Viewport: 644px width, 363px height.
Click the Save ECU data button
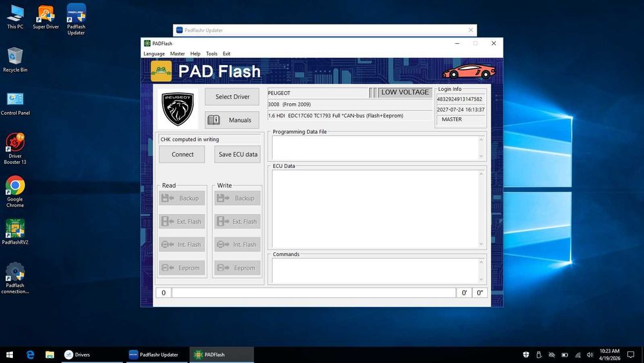tap(238, 154)
